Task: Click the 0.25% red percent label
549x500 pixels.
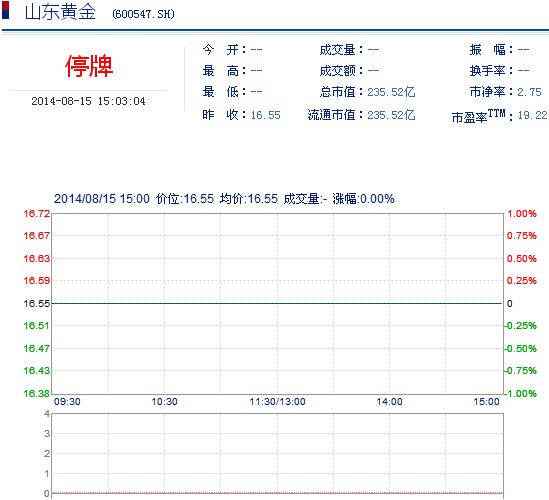Action: click(522, 280)
